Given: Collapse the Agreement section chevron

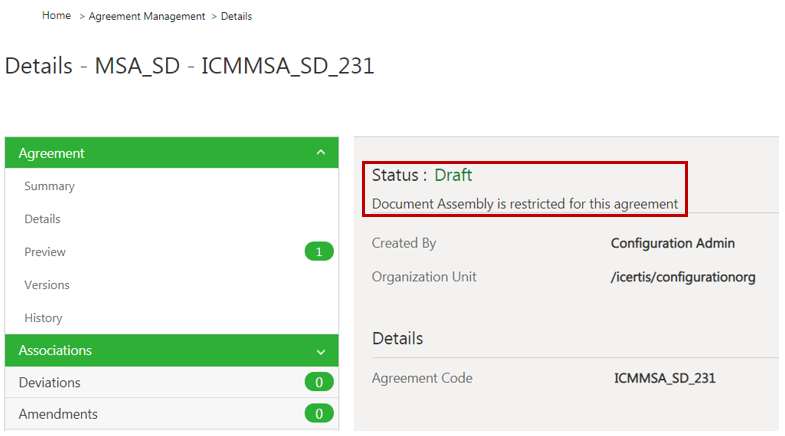Looking at the screenshot, I should tap(320, 153).
